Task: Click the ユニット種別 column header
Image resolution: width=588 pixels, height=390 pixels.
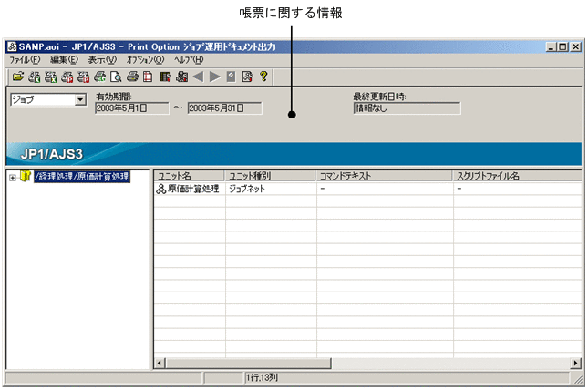Action: click(270, 176)
